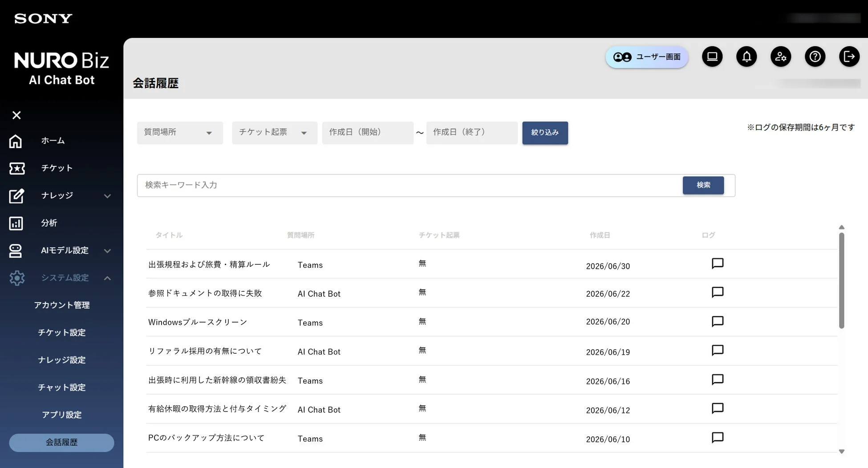Click the logout exit icon

(849, 56)
